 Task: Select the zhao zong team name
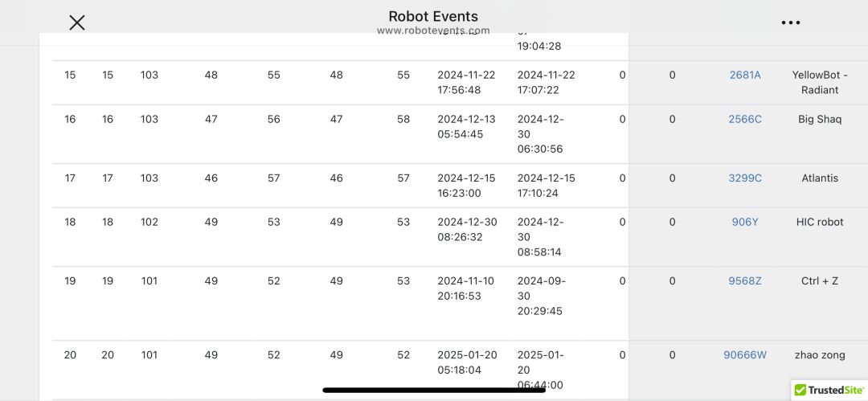820,354
